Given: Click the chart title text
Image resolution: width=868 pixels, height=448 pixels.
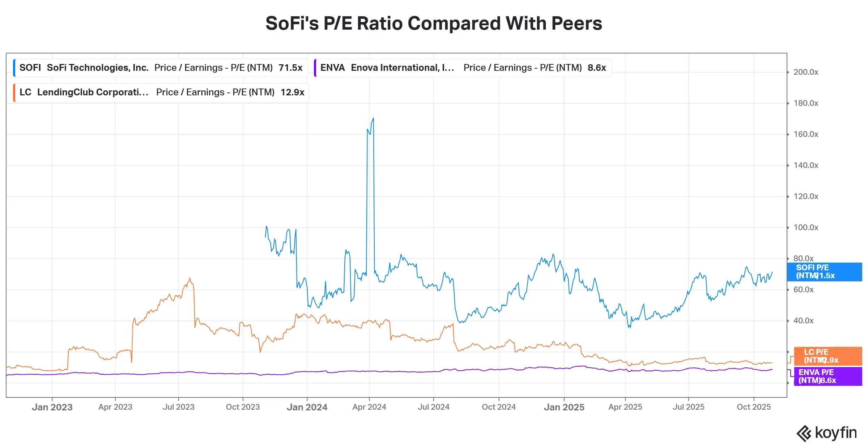Looking at the screenshot, I should (434, 23).
